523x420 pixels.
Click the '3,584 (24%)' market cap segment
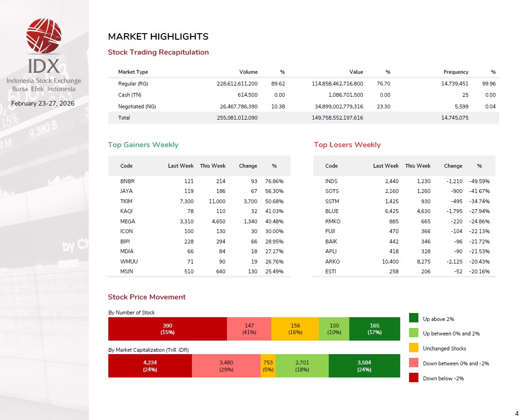coord(364,366)
